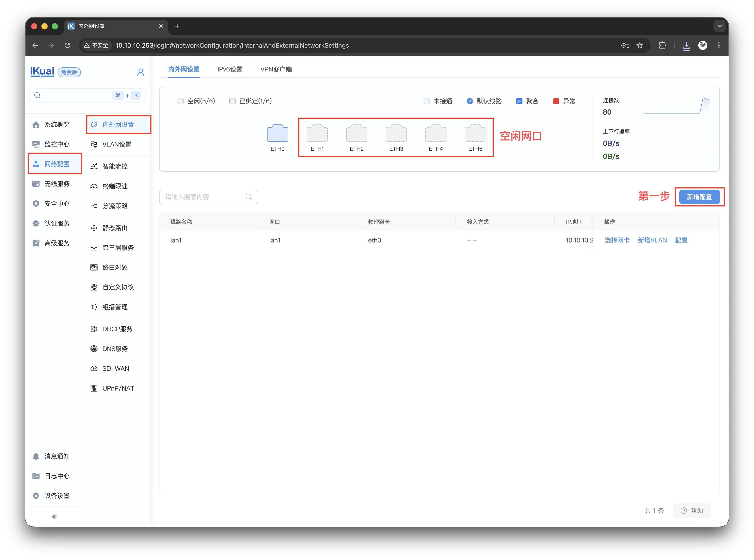The image size is (754, 560).
Task: Click the 新增VLAN link for lan1
Action: (652, 240)
